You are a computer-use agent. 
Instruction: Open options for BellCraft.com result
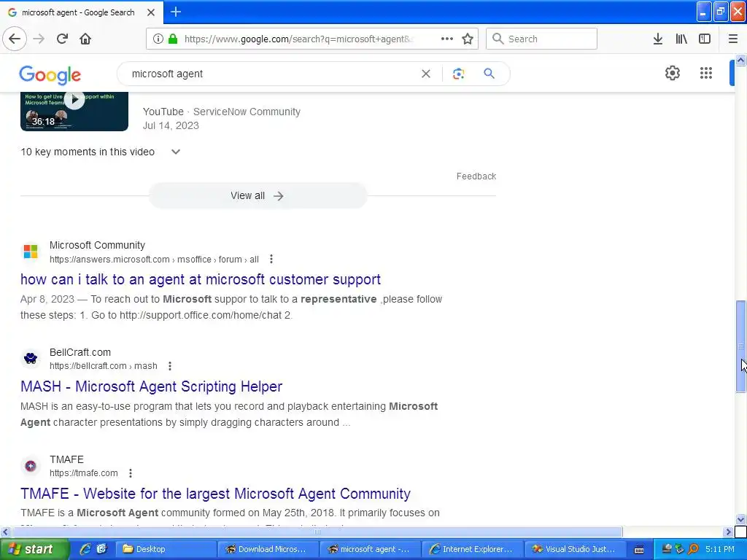pyautogui.click(x=169, y=366)
